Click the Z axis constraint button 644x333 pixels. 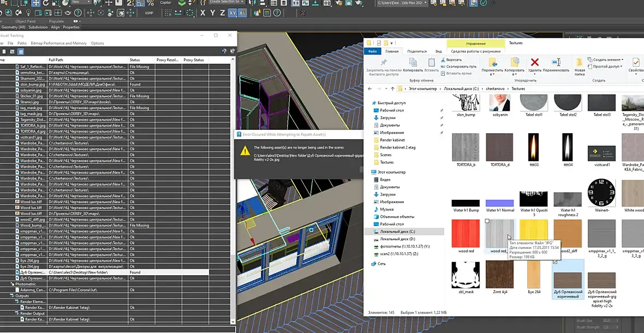point(223,13)
